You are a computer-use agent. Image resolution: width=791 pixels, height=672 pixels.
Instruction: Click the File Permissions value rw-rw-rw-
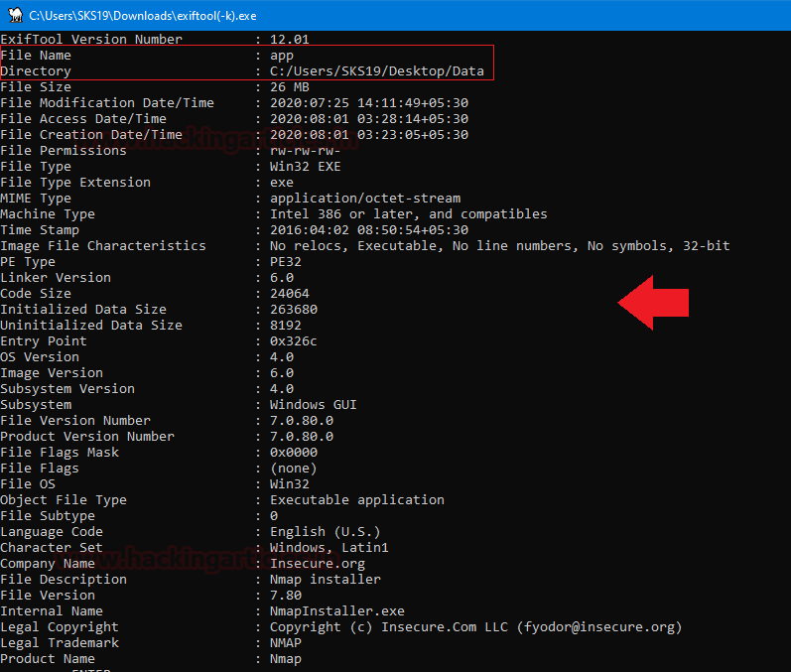(306, 151)
